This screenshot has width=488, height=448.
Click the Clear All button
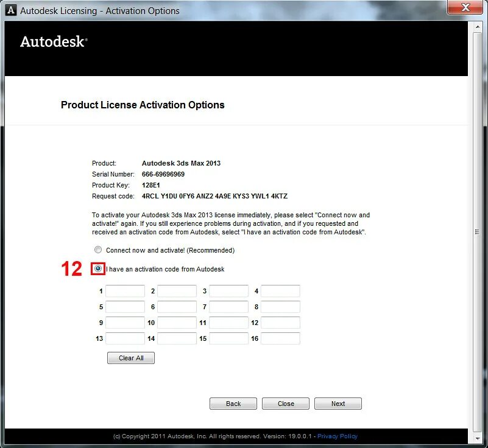click(x=131, y=358)
